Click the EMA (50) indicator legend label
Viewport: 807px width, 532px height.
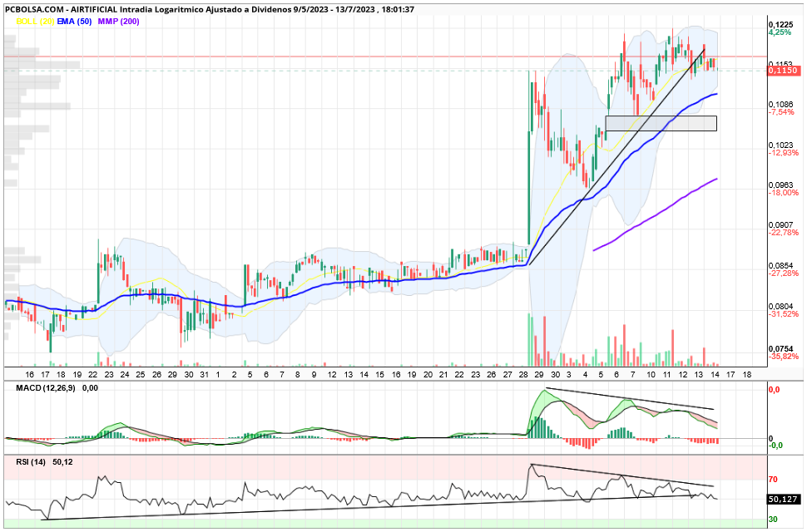point(74,21)
